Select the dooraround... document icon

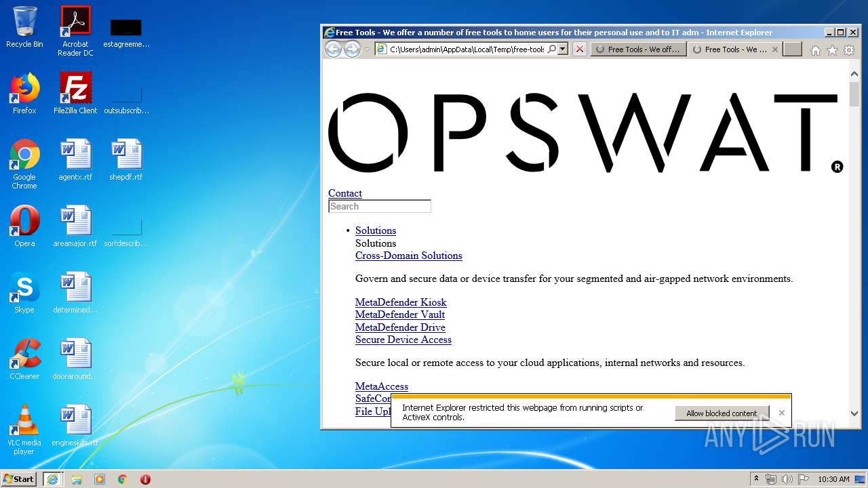click(x=75, y=359)
